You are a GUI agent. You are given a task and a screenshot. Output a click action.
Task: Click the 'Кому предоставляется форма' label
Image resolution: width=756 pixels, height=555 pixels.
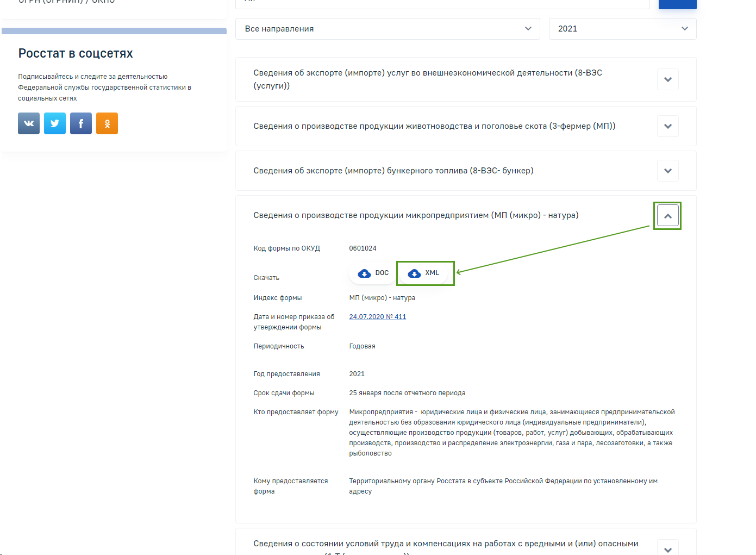point(291,486)
